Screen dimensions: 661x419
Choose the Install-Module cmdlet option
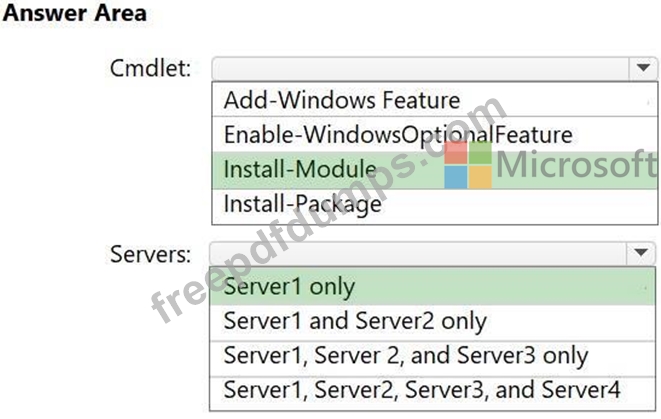(434, 169)
